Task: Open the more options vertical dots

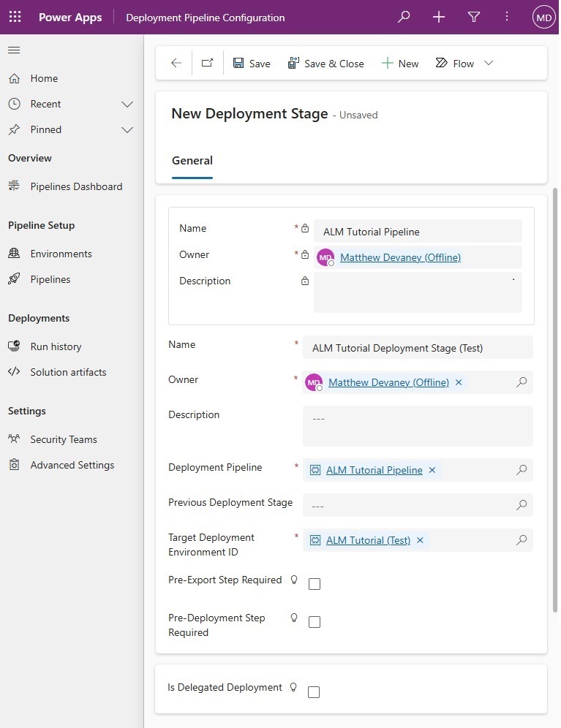Action: point(507,18)
